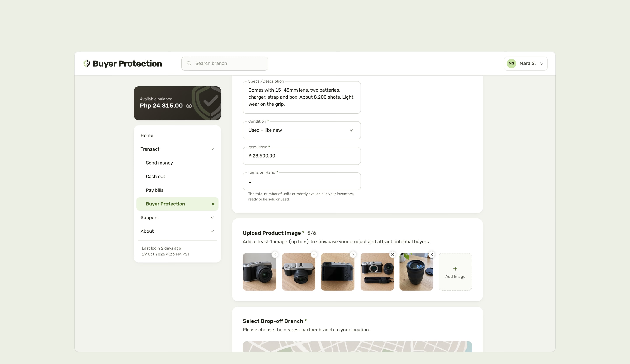Image resolution: width=630 pixels, height=364 pixels.
Task: Open the Condition dropdown
Action: coord(302,130)
